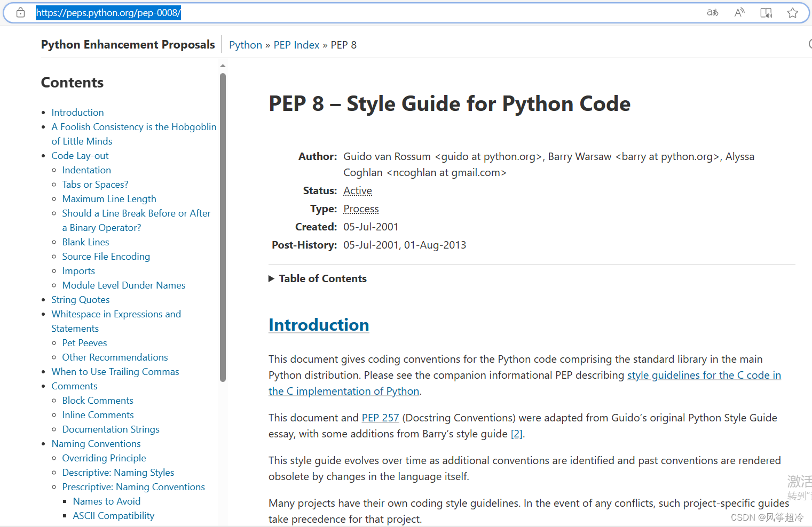This screenshot has width=812, height=527.
Task: Go to Tabs or Spaces? section
Action: [x=95, y=185]
